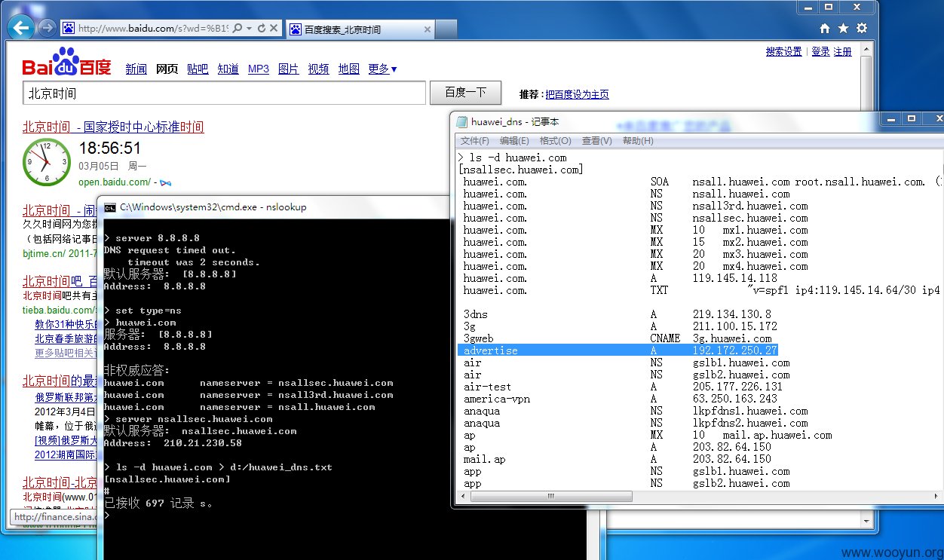The image size is (944, 560).
Task: Open the 新闻 Baidu category
Action: pyautogui.click(x=136, y=69)
